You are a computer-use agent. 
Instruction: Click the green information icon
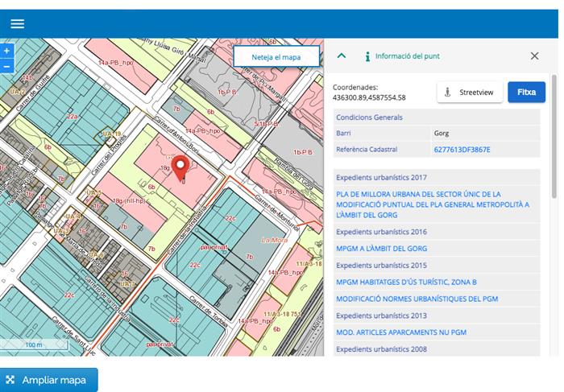(367, 56)
